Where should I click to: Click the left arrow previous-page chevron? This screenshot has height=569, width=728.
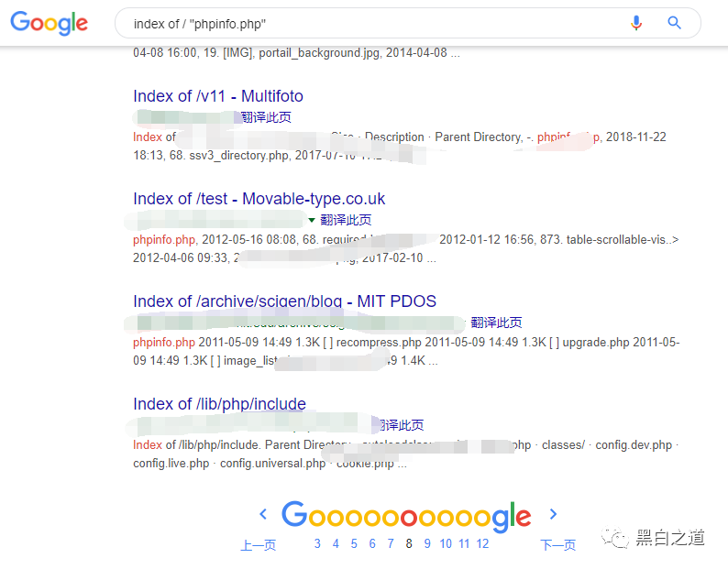(263, 515)
